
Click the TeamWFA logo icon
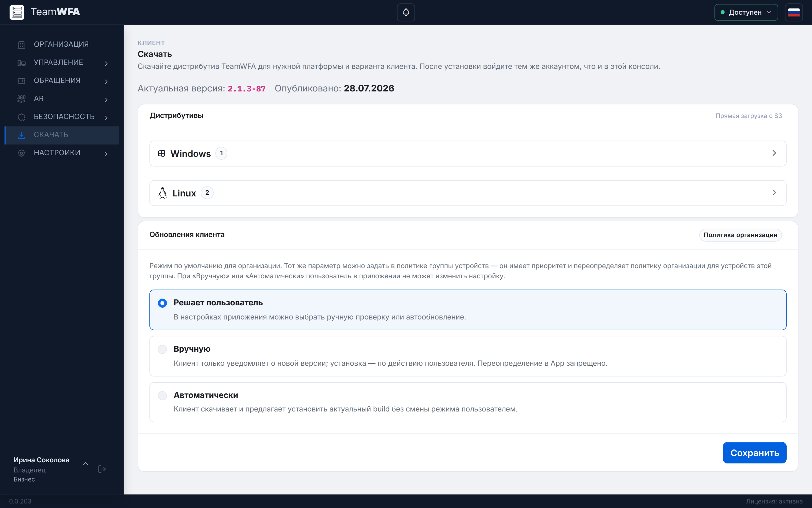click(x=17, y=12)
